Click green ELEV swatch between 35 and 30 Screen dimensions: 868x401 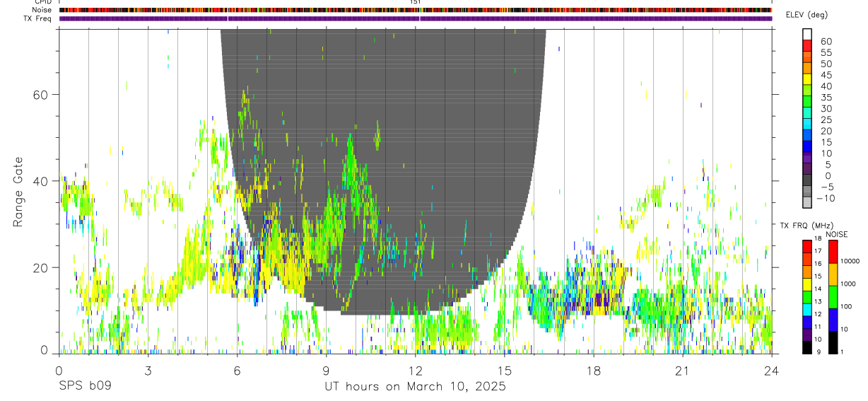click(x=807, y=102)
